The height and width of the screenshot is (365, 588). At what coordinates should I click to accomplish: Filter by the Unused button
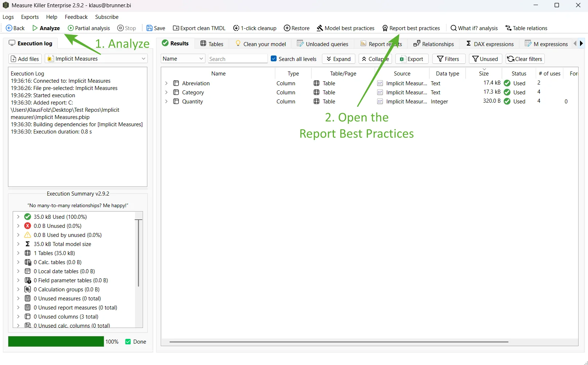pyautogui.click(x=485, y=59)
